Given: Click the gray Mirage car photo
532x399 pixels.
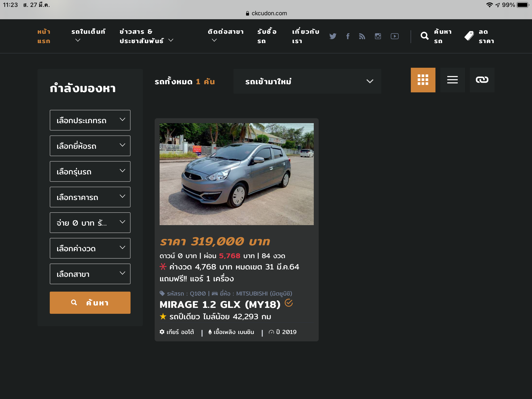Looking at the screenshot, I should coord(236,174).
